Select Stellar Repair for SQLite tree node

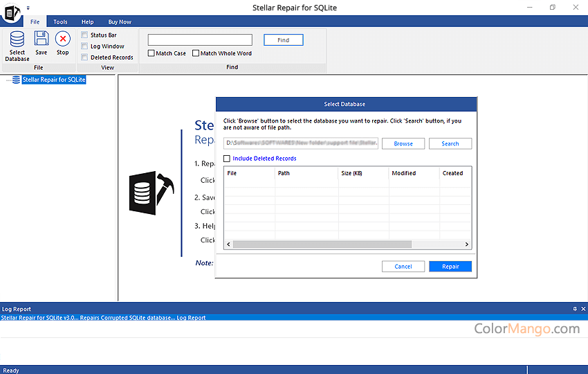tap(54, 80)
